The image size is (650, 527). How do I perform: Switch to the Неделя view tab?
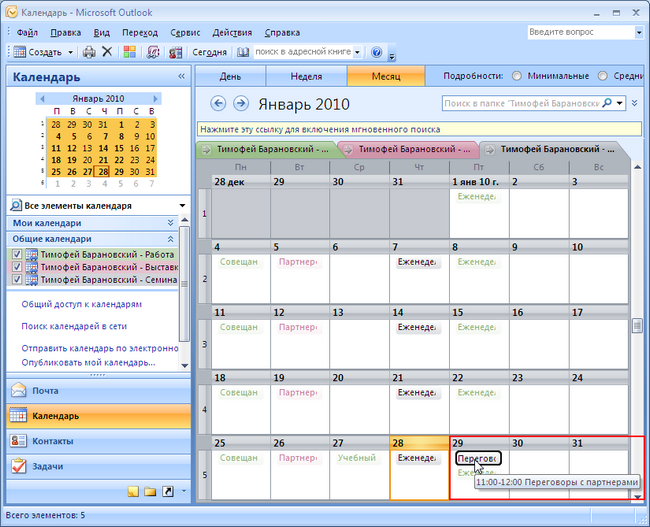click(306, 76)
